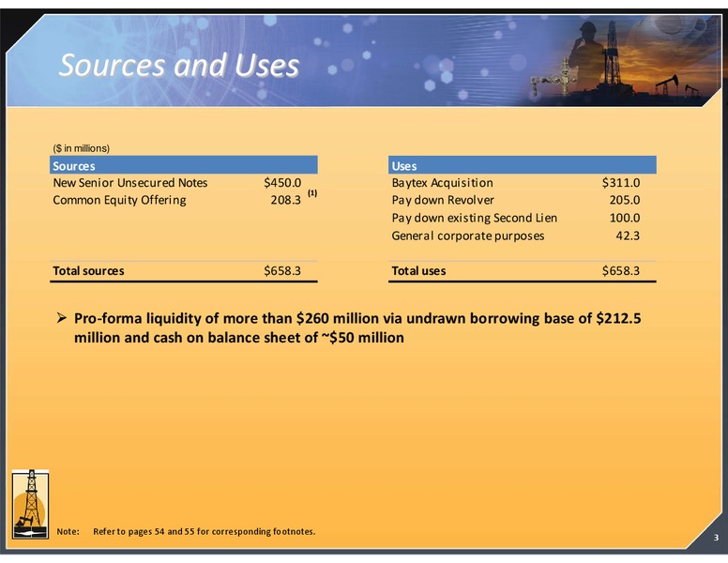Select 'Pay down Revolver' row label
The width and height of the screenshot is (728, 563).
(443, 200)
